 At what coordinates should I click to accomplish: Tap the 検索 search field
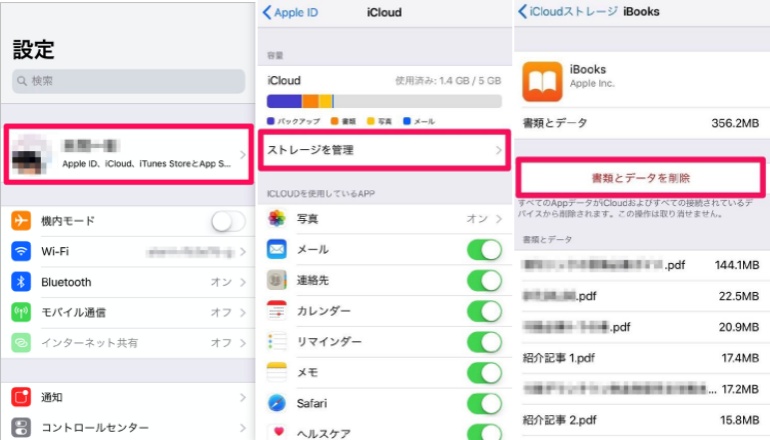coord(129,81)
